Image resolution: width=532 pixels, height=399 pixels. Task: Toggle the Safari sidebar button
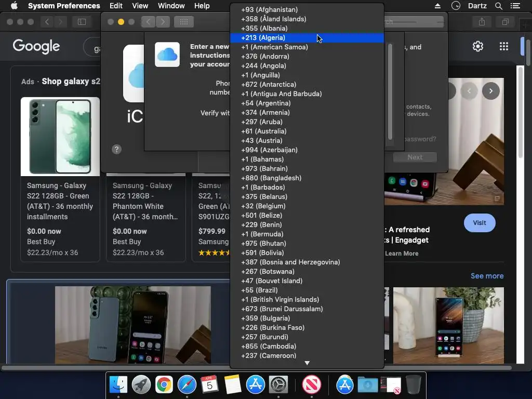(x=82, y=22)
